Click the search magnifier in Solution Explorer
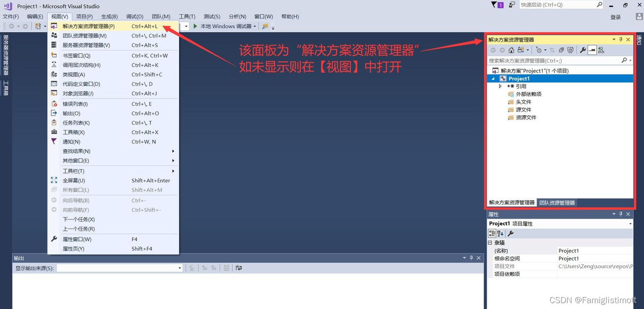The width and height of the screenshot is (644, 309). pos(624,60)
